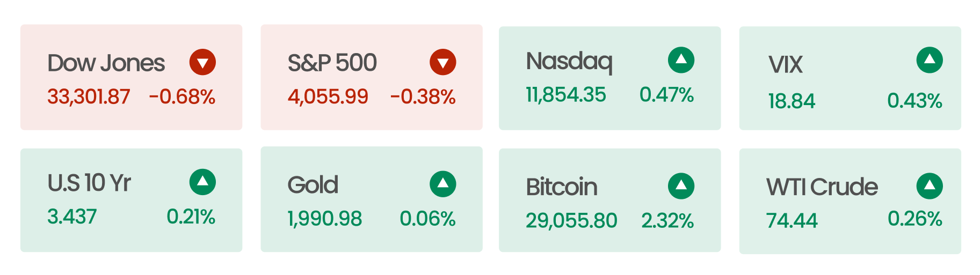
Task: Open the Dow Jones title
Action: point(106,63)
